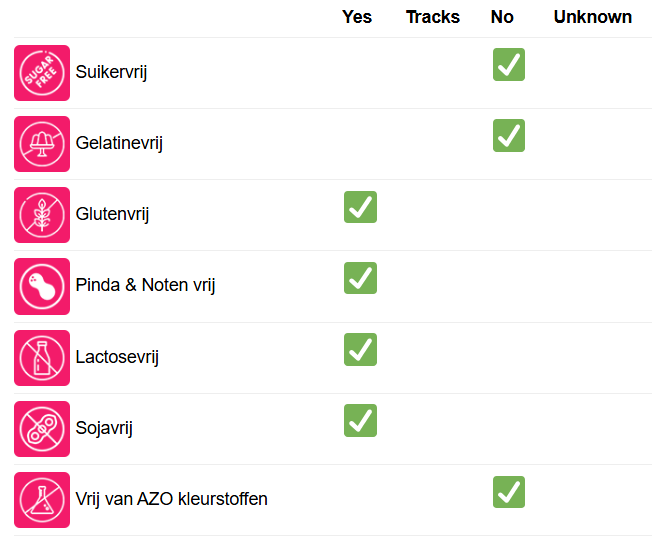
Task: Click the No column header
Action: point(502,17)
